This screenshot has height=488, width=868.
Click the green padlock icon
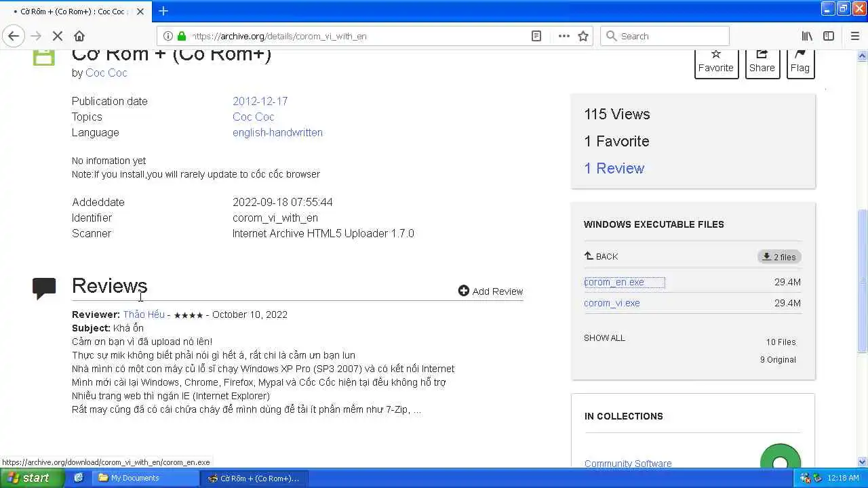(x=182, y=36)
